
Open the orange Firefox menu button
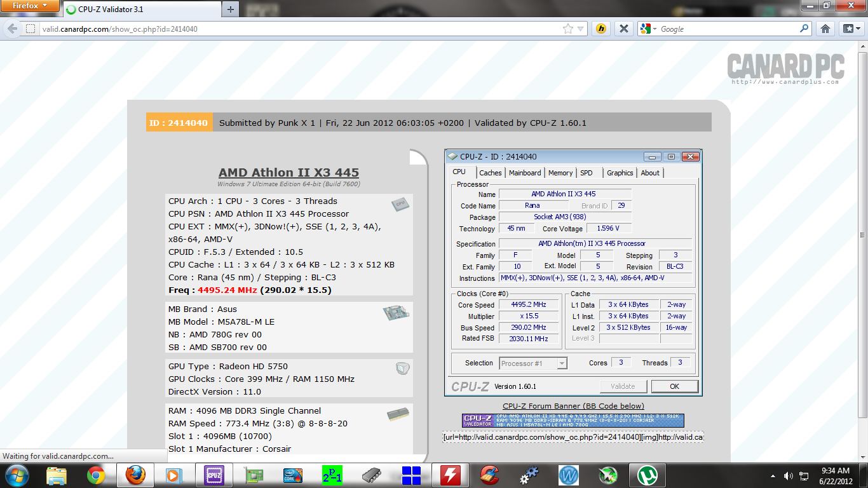(30, 7)
